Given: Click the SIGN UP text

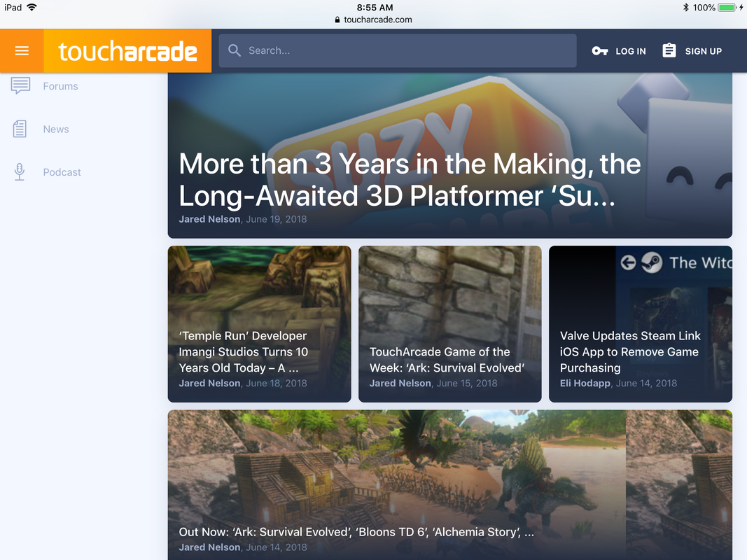Looking at the screenshot, I should tap(703, 51).
